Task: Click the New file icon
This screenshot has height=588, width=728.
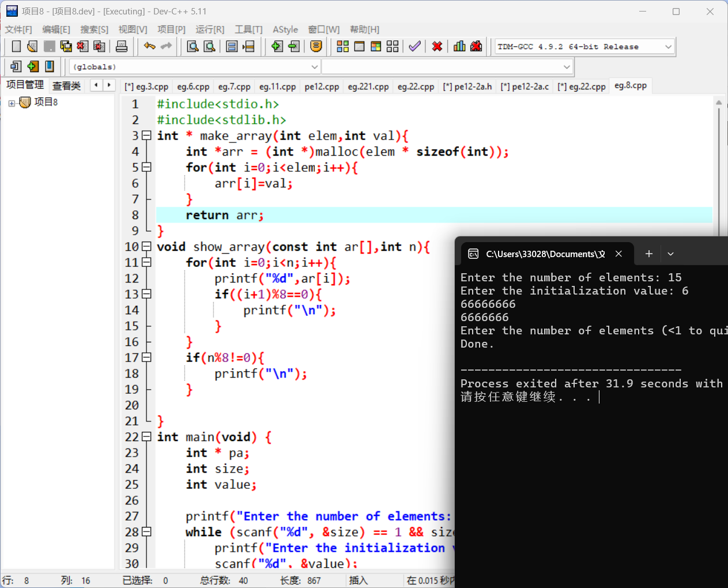Action: pyautogui.click(x=16, y=47)
